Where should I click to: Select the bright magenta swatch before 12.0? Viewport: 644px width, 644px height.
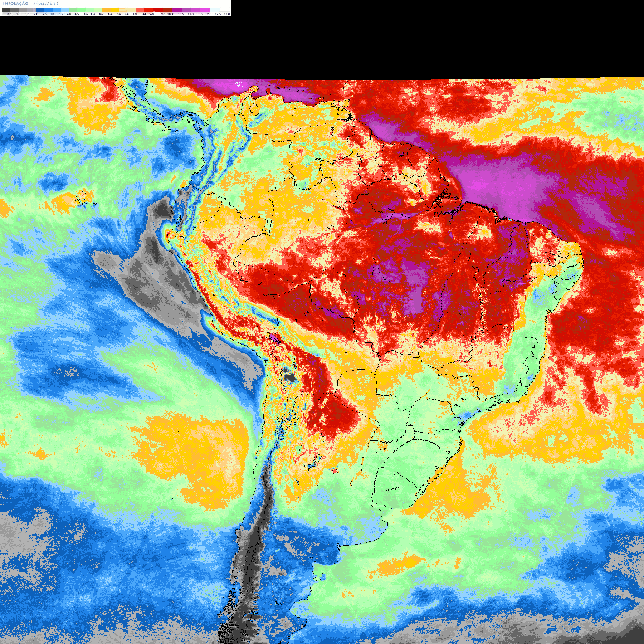click(205, 10)
